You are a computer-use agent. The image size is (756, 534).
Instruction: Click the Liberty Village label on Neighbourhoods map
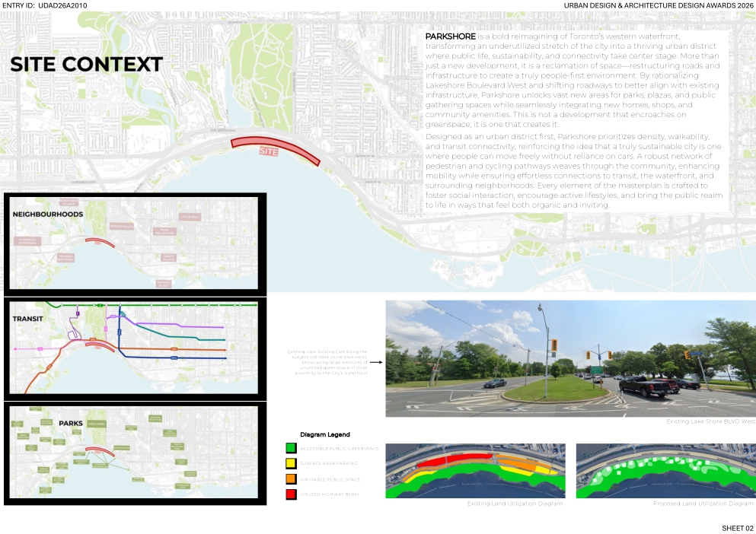point(167,258)
